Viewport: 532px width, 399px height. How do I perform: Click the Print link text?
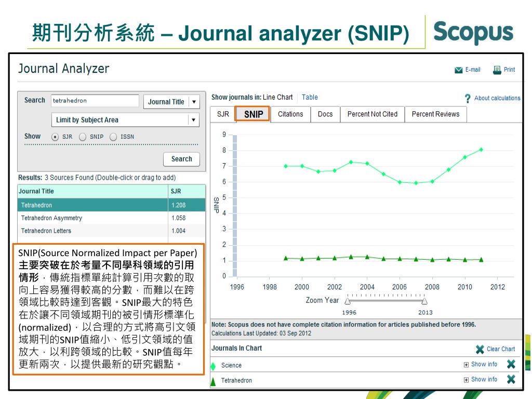509,70
